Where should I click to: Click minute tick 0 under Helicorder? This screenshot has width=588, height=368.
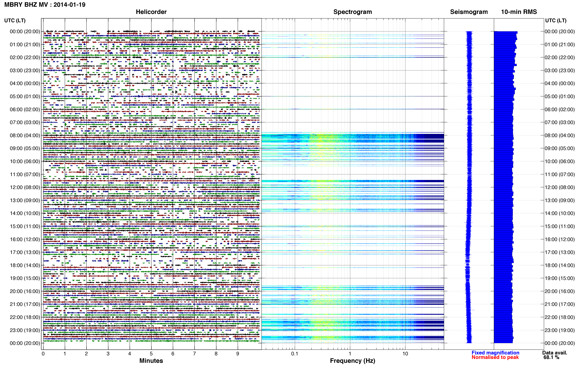click(43, 354)
